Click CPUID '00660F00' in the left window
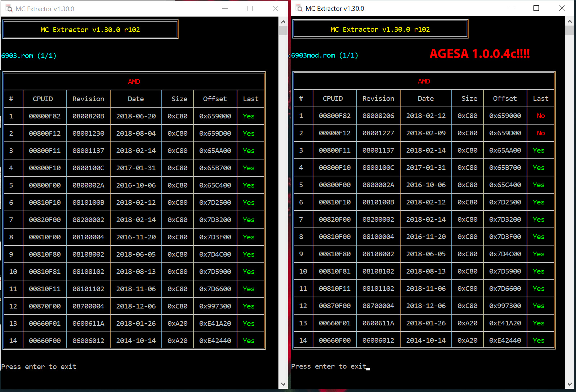The height and width of the screenshot is (392, 576). click(x=45, y=341)
